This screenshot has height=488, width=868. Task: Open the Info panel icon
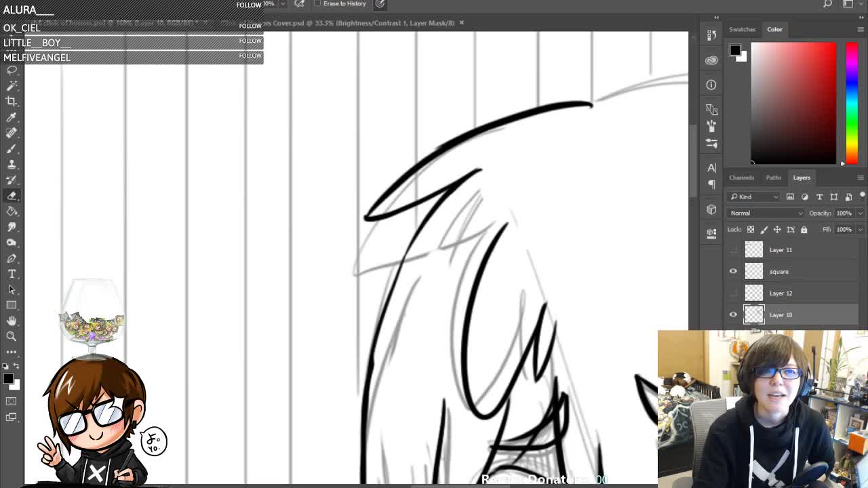(x=711, y=85)
